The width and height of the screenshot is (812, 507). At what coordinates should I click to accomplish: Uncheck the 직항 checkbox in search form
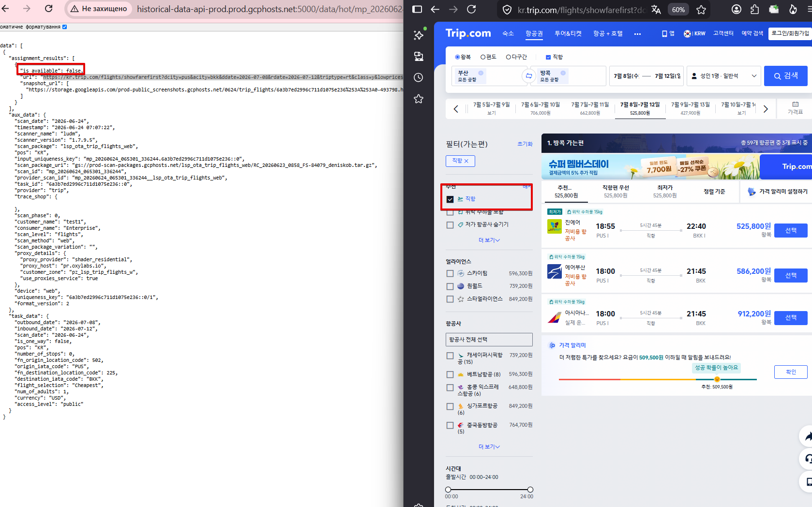click(548, 57)
